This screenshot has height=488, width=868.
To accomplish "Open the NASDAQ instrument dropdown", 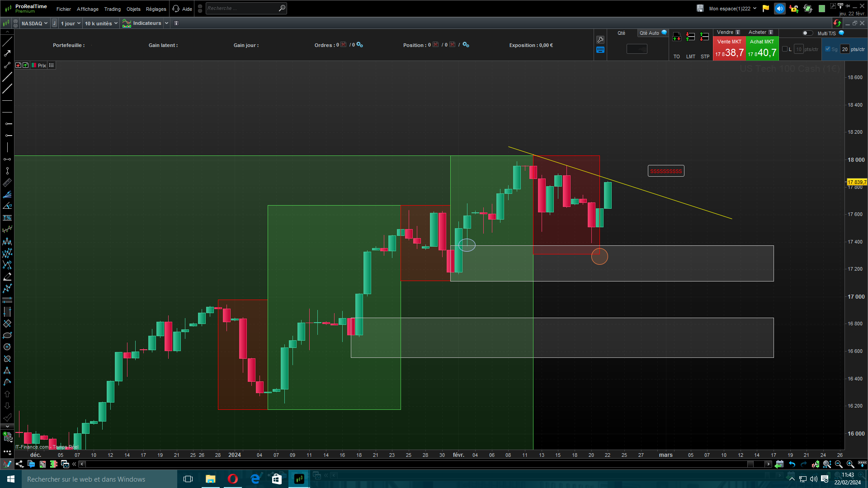I will [x=34, y=23].
